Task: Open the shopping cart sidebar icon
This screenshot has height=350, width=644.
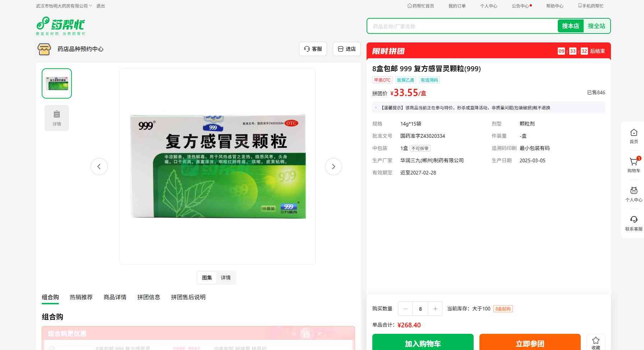Action: [634, 162]
